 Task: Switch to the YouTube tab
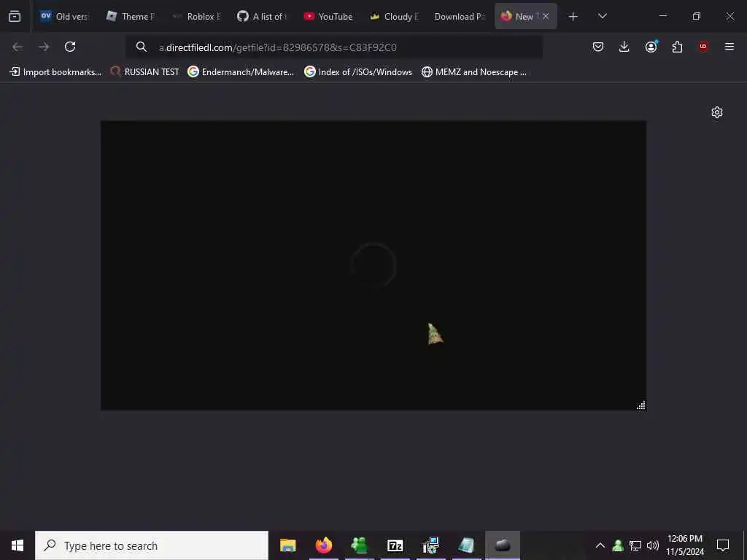[328, 16]
